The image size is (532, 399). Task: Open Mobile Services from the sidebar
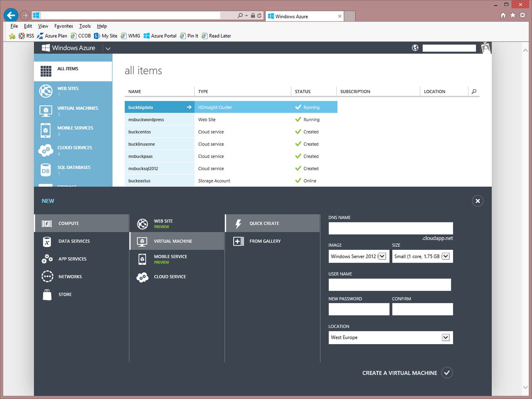(46, 131)
